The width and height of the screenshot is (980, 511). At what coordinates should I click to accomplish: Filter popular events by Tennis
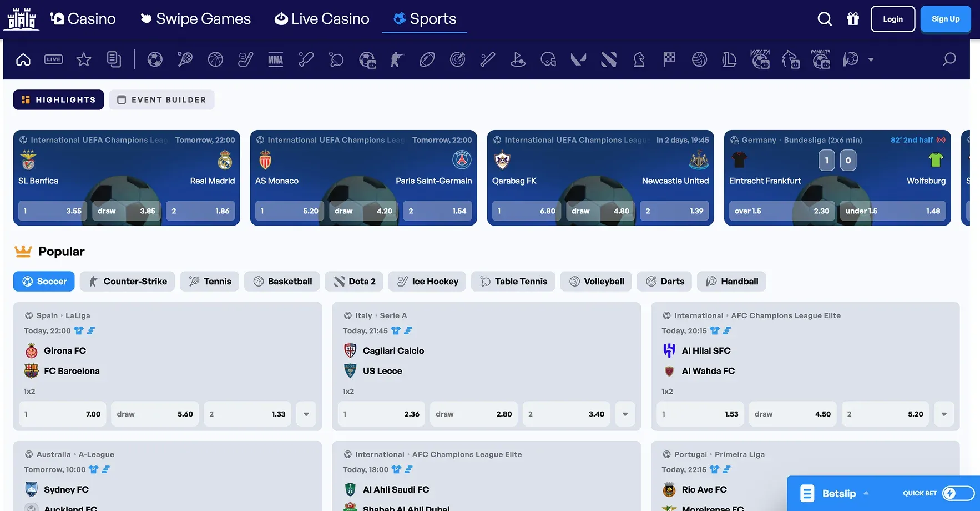(210, 282)
